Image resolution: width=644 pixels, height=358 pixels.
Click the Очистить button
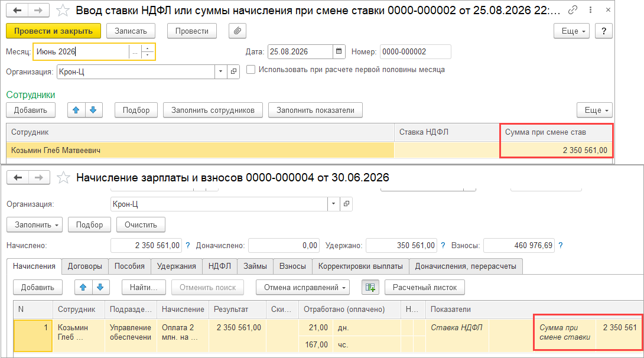141,224
